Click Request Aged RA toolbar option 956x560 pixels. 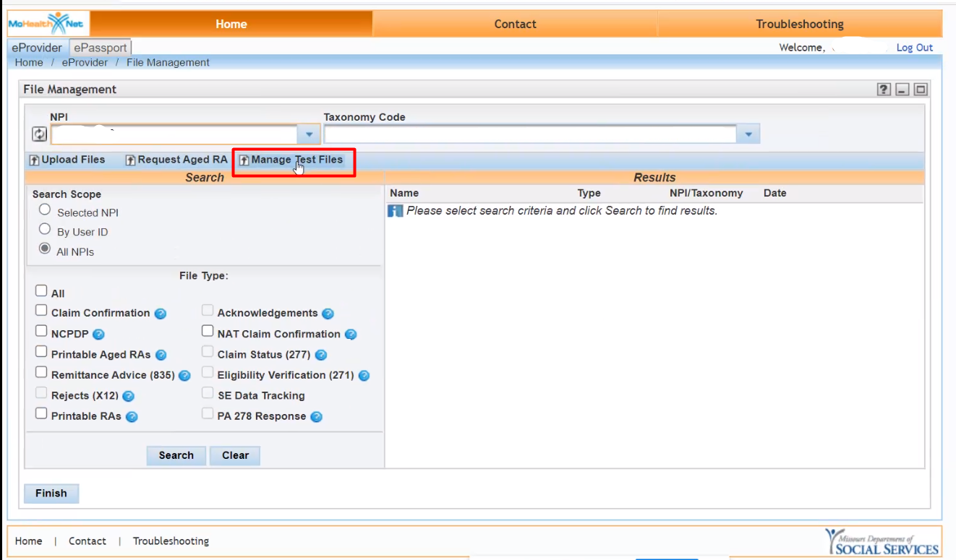point(176,160)
